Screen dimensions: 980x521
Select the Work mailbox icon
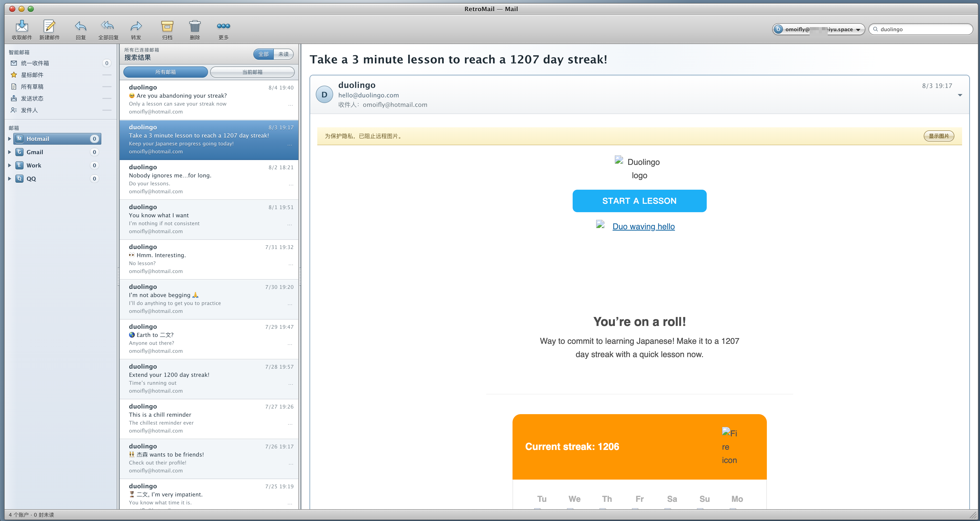click(x=19, y=165)
